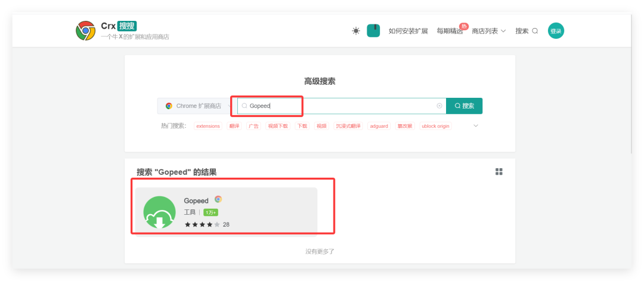Toggle the sun light-mode icon
This screenshot has width=644, height=281.
[x=355, y=31]
